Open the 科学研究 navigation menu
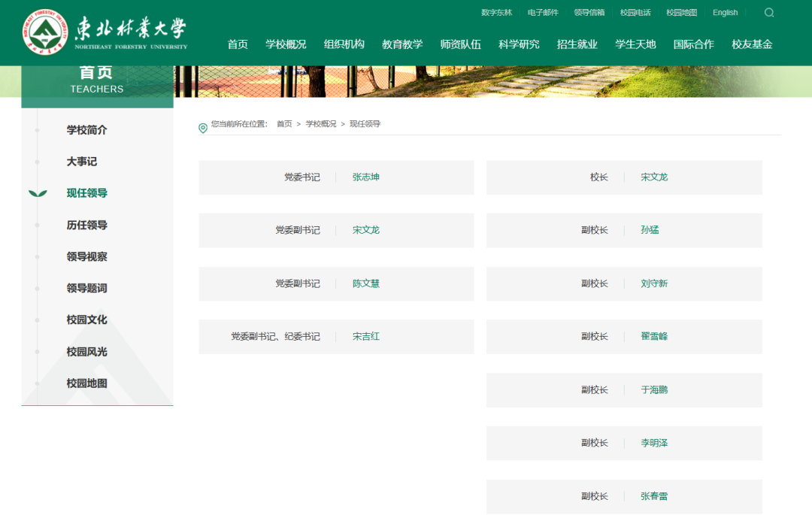This screenshot has width=812, height=515. [519, 44]
